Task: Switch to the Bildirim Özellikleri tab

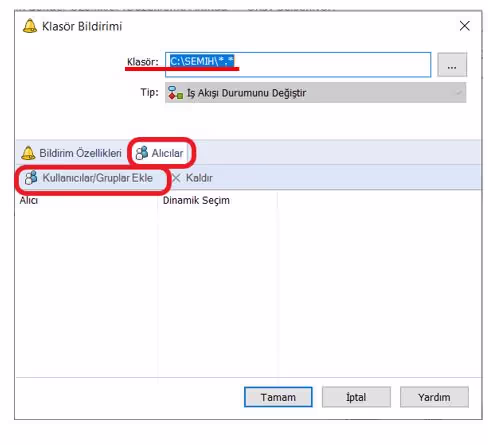Action: 71,153
